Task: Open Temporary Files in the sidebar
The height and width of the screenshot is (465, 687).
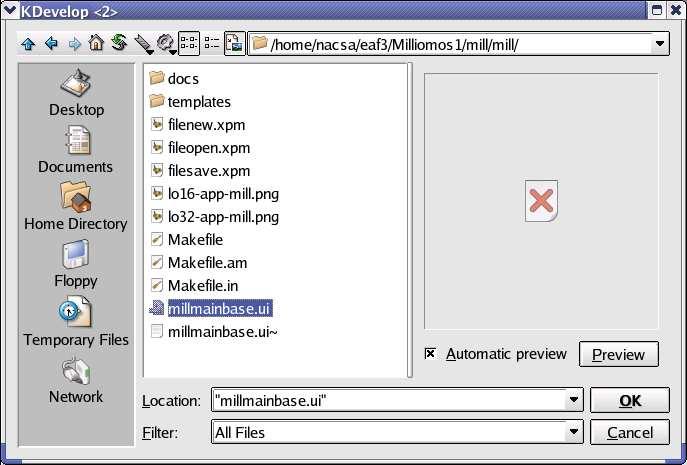Action: pos(76,322)
